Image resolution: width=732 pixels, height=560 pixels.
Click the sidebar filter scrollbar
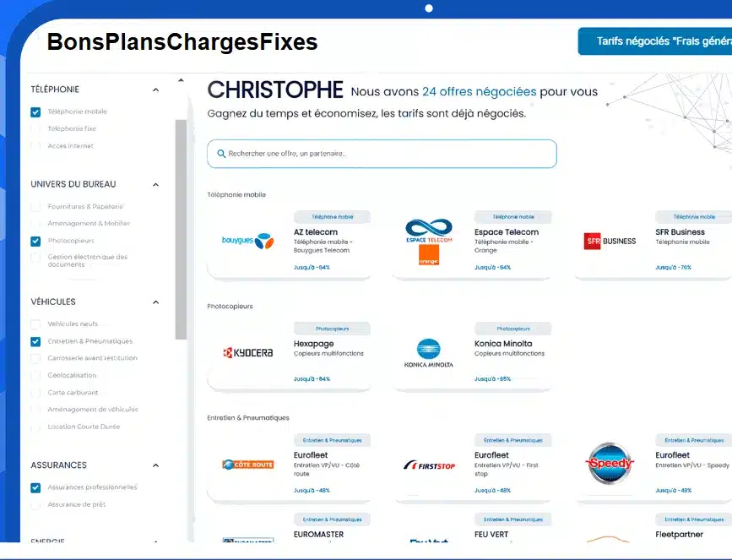click(181, 228)
